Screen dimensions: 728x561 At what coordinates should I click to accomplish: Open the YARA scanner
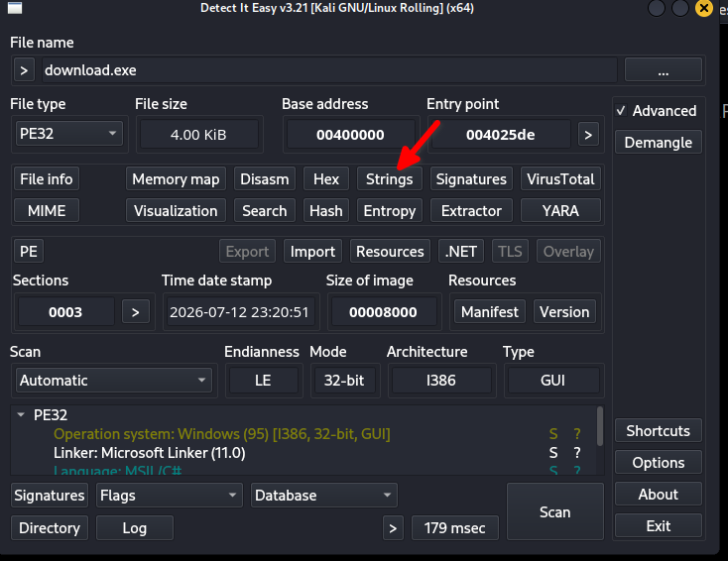560,211
